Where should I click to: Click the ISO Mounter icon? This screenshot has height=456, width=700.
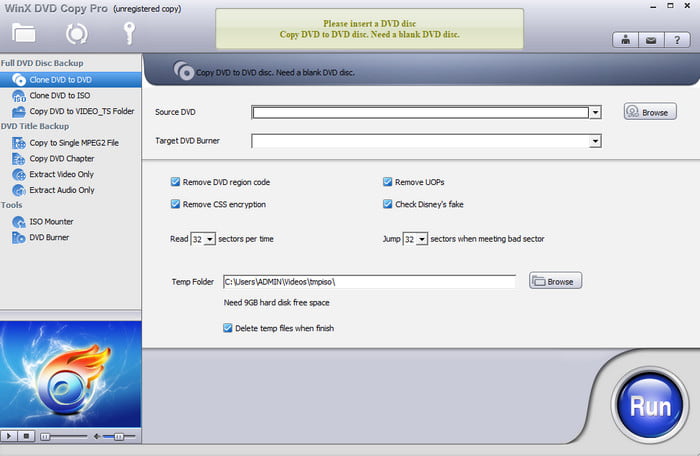click(19, 222)
